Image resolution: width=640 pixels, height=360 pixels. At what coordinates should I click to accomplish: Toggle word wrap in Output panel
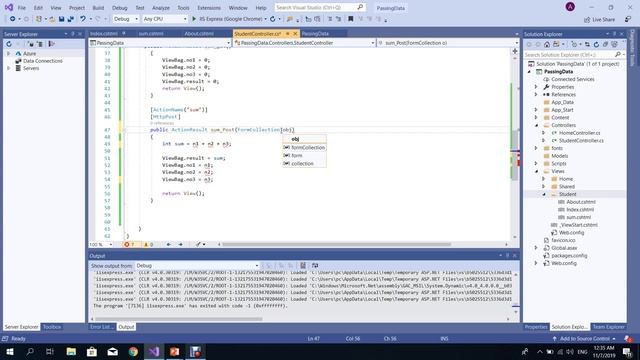pos(315,266)
